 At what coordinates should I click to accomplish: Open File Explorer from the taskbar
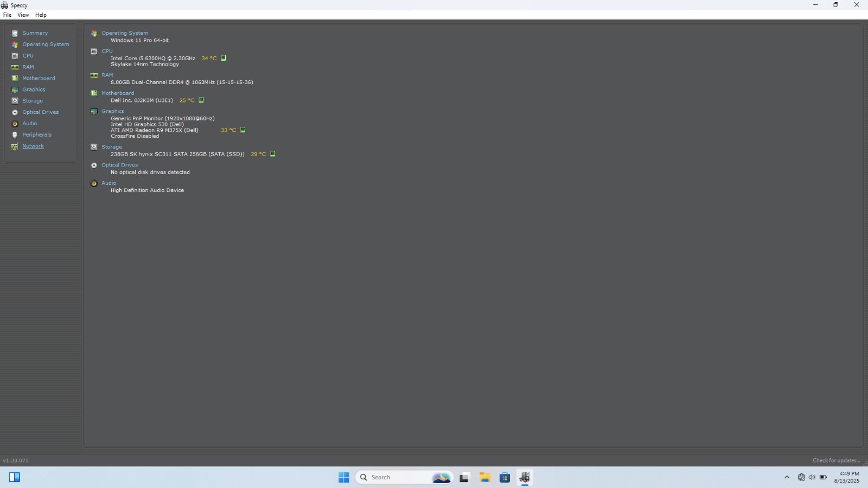[484, 477]
